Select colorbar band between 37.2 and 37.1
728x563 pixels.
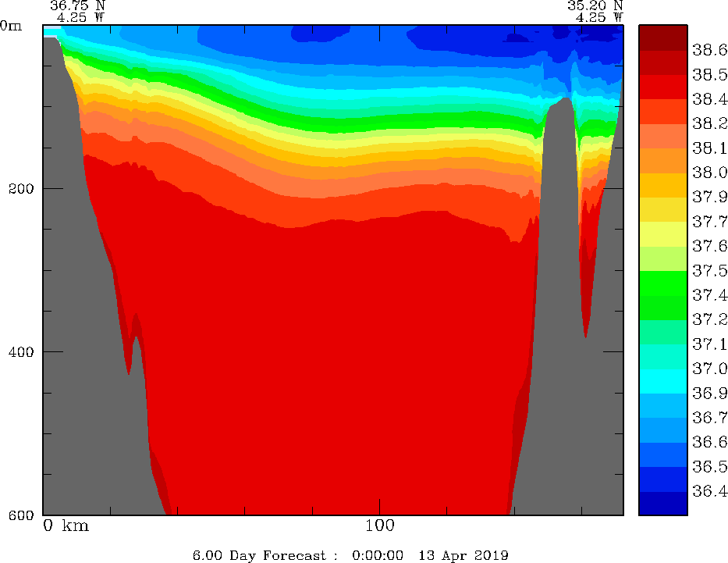point(663,332)
